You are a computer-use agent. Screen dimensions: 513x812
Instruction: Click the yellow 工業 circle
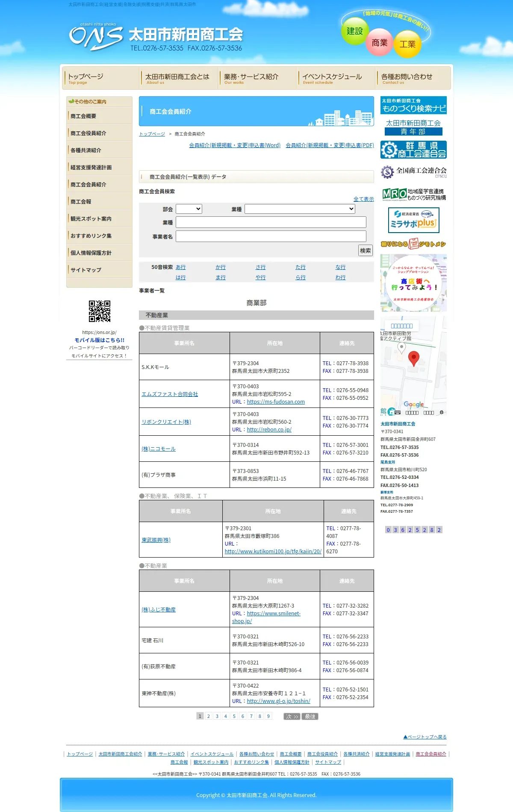(407, 44)
